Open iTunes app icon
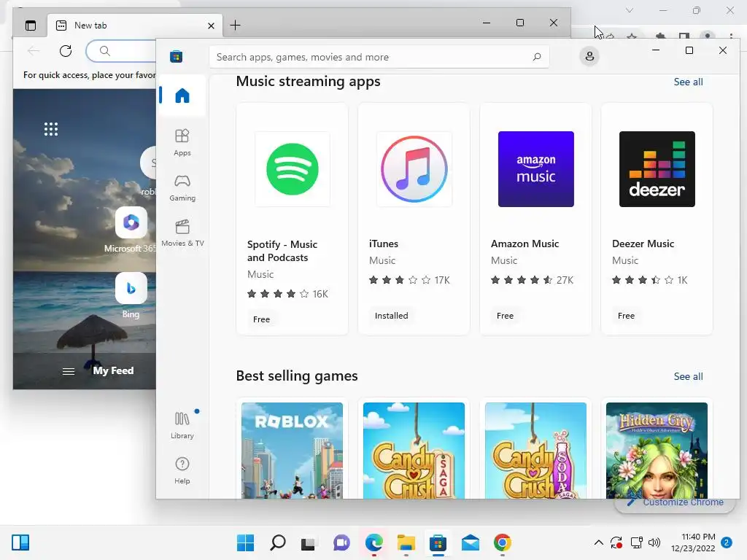The image size is (747, 560). [x=414, y=169]
